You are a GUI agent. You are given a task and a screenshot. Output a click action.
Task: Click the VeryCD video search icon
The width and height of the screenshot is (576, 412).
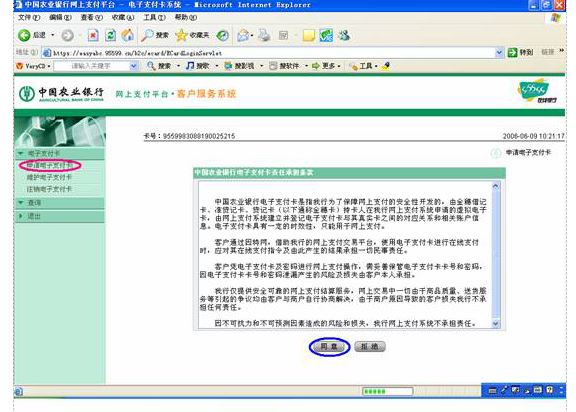click(x=228, y=66)
